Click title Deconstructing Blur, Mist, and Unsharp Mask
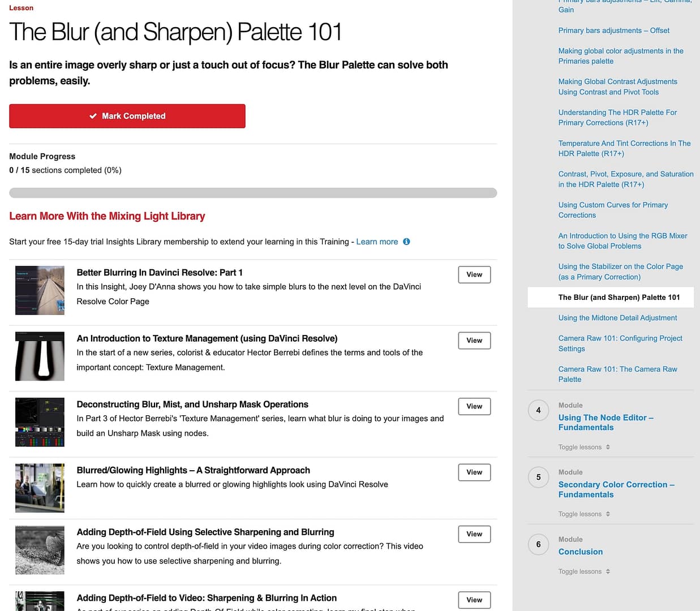Screen dimensions: 700x611 coord(192,405)
